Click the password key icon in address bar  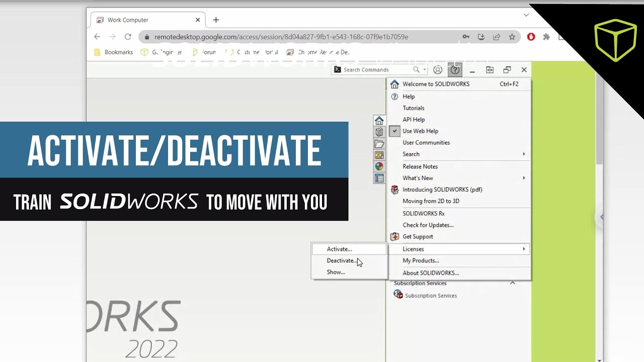point(466,37)
